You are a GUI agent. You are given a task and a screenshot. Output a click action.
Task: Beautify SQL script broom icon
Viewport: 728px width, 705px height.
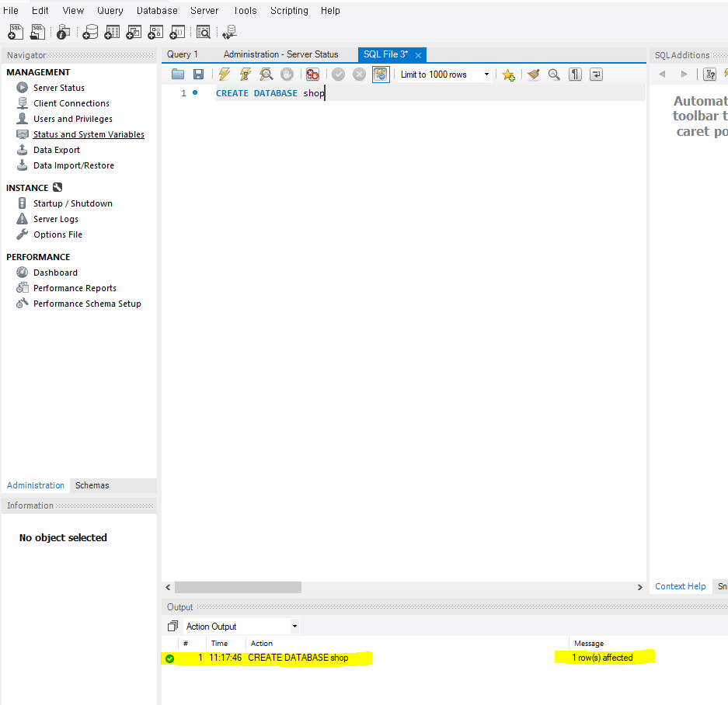(534, 75)
